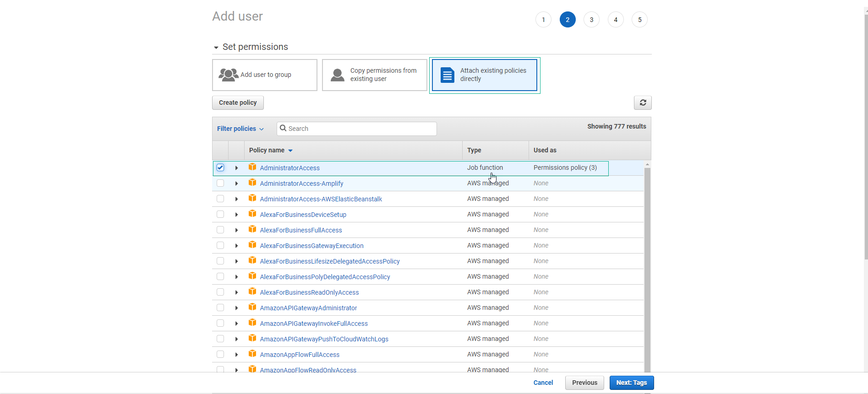Click the AlexaForBusinessLifesizeDelegatedAccessPolicy box icon
The height and width of the screenshot is (394, 868).
pos(252,260)
